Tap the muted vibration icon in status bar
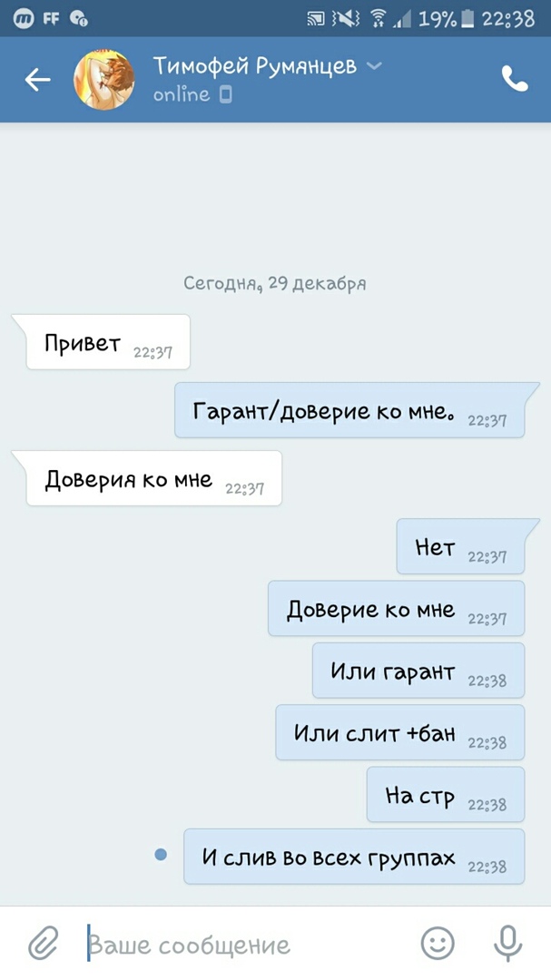The width and height of the screenshot is (551, 980). coord(347,19)
